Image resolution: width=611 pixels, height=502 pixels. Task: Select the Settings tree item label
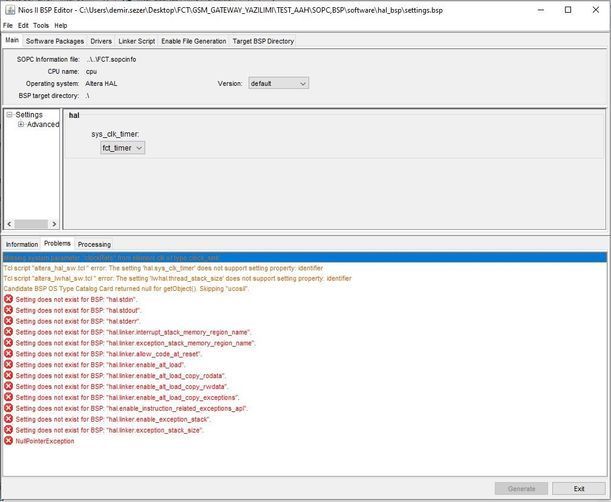tap(29, 115)
